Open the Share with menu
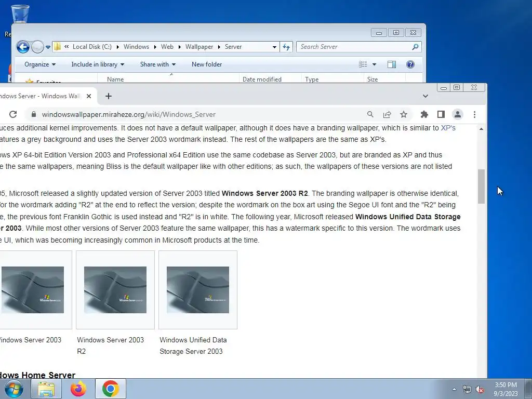The image size is (532, 399). click(x=158, y=64)
